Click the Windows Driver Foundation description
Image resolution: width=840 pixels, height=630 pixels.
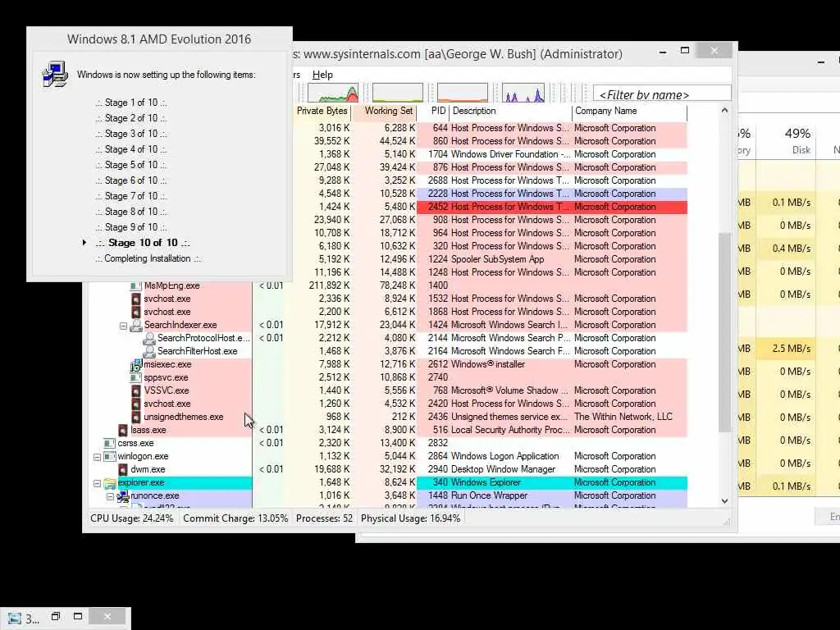click(510, 154)
